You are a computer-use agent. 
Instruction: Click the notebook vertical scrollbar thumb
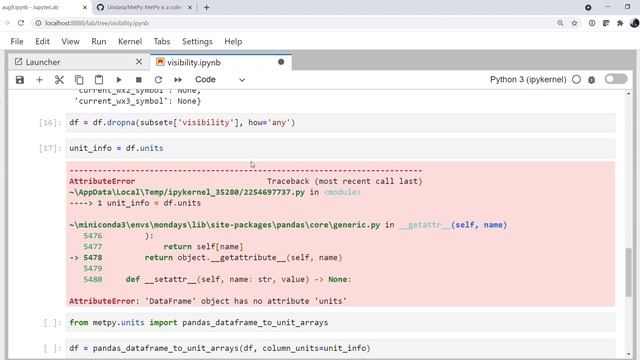[628, 272]
